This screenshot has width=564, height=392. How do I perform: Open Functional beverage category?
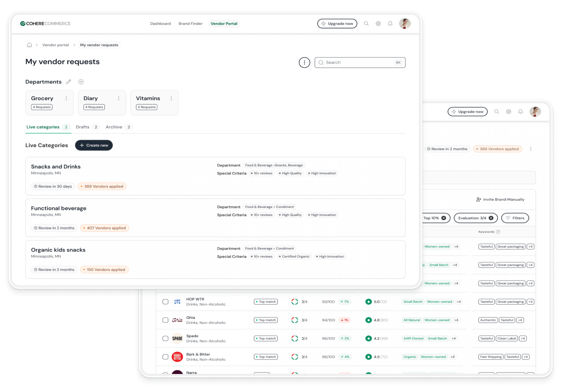click(215, 218)
